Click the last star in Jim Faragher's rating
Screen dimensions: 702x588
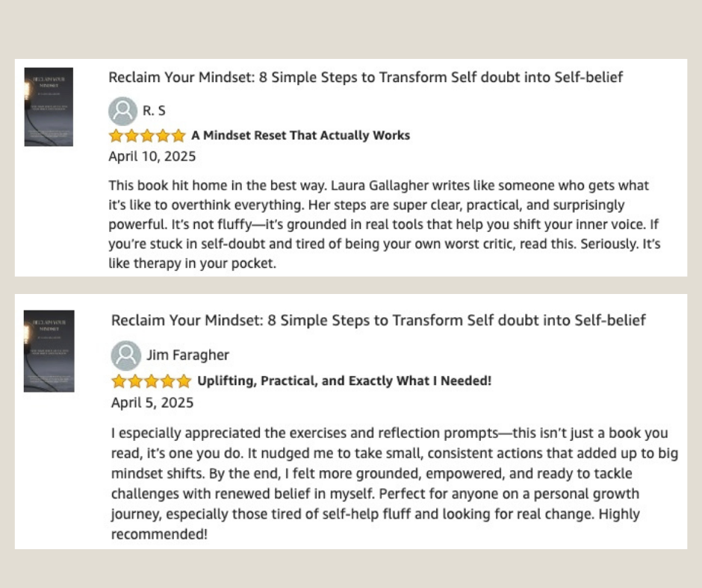[184, 381]
